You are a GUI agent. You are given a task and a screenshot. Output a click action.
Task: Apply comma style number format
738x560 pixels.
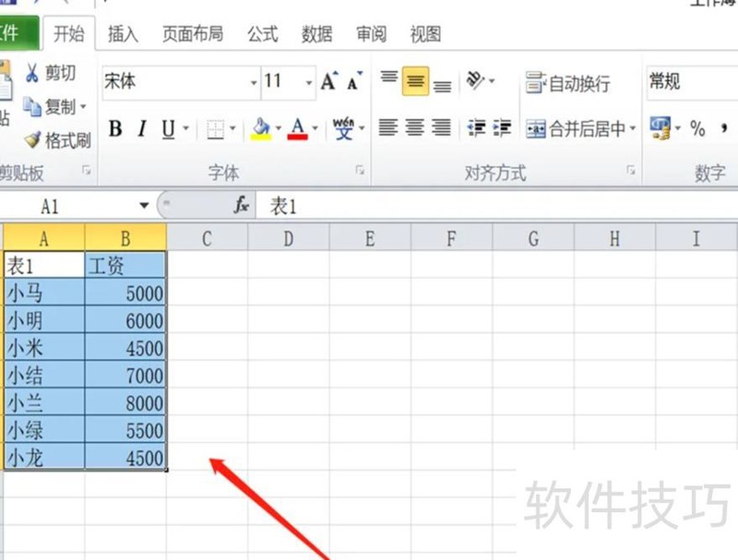pyautogui.click(x=724, y=127)
